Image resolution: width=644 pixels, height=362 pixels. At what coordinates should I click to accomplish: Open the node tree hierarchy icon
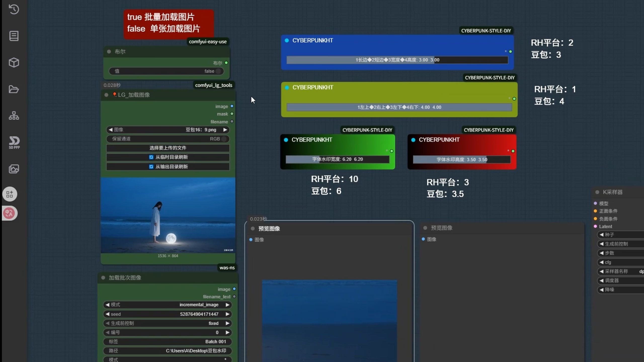click(14, 116)
